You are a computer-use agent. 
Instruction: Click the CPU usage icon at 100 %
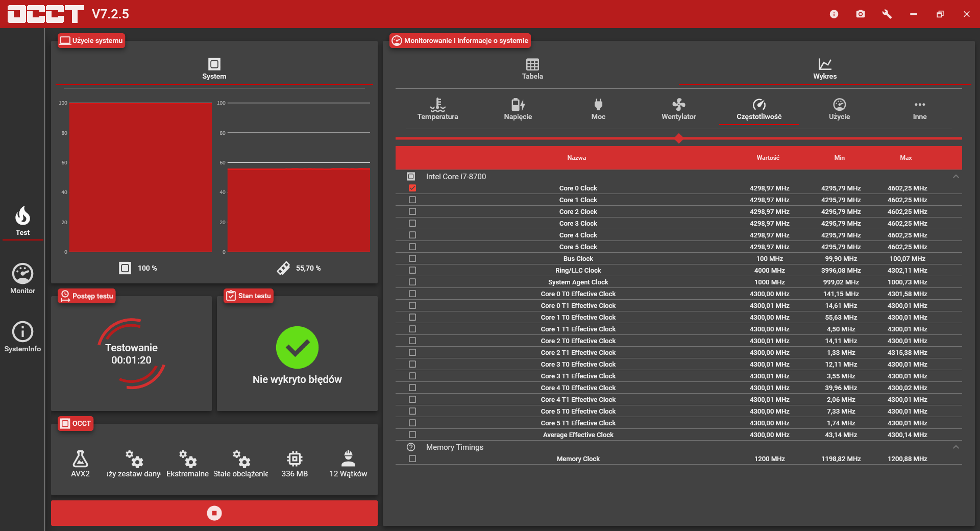[x=125, y=268]
